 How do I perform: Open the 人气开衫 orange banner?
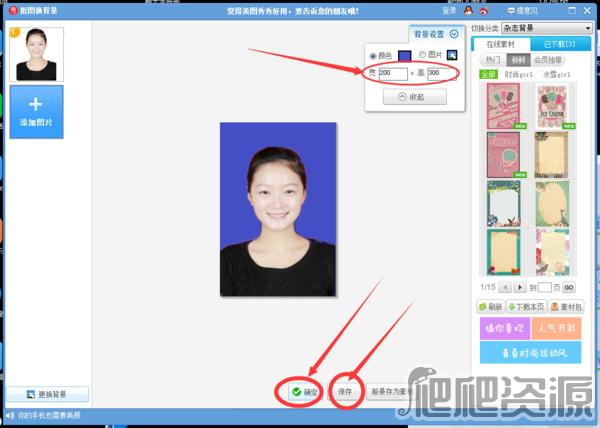(x=556, y=328)
